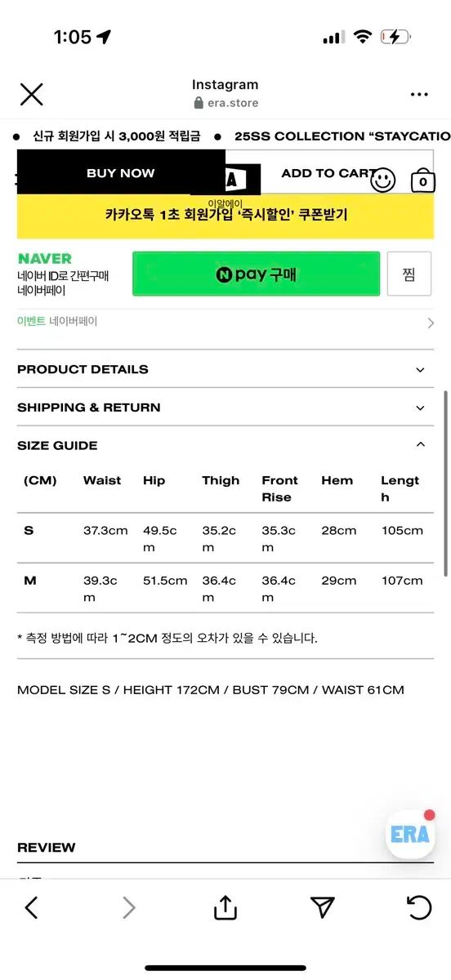Go back with the left arrow icon

click(x=31, y=906)
